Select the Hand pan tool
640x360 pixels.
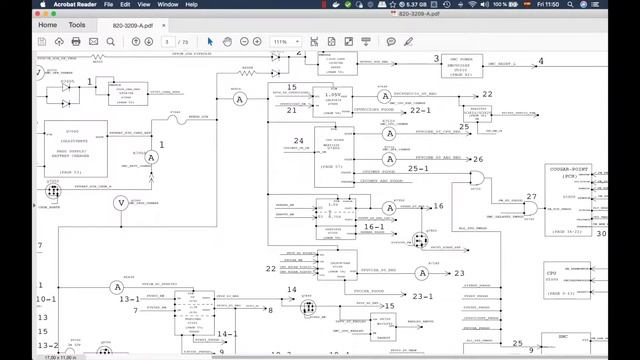click(x=227, y=42)
